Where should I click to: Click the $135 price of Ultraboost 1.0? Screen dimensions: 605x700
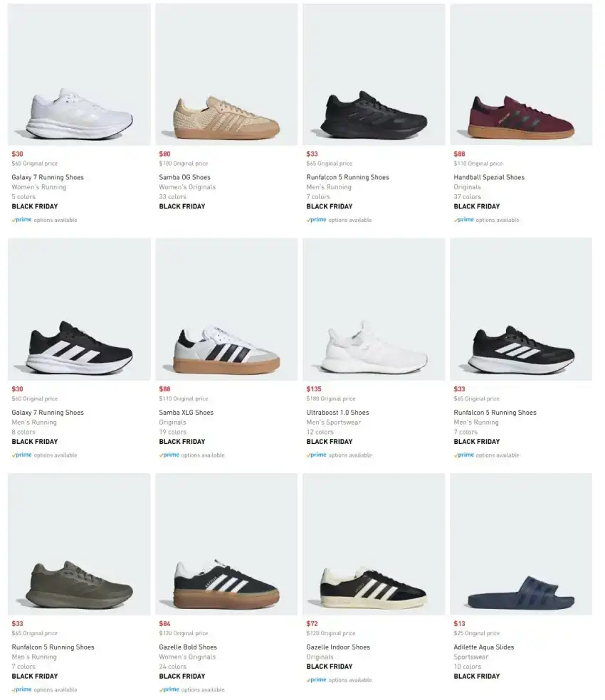click(x=313, y=389)
